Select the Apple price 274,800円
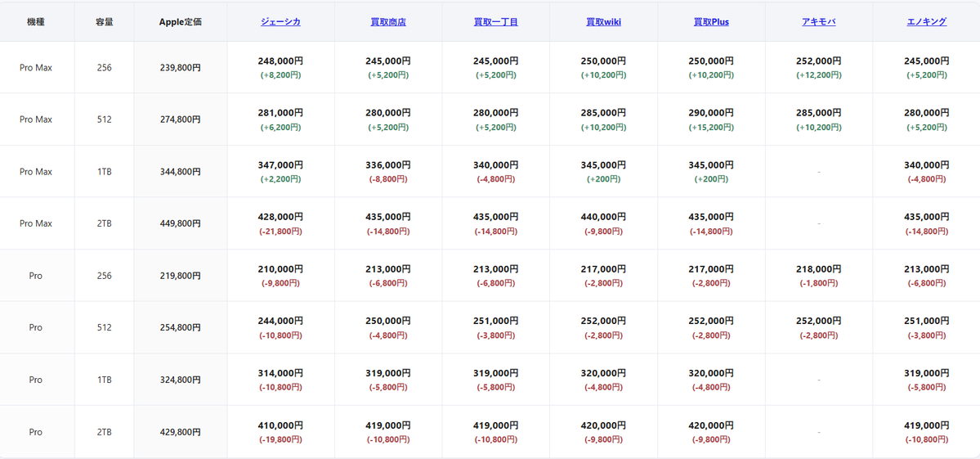980x459 pixels. (180, 119)
